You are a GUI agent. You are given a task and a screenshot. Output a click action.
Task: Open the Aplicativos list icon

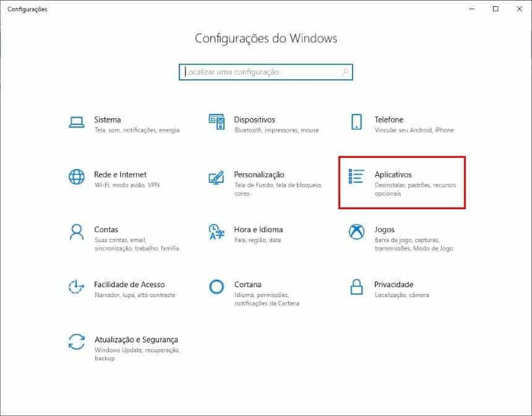(x=356, y=176)
